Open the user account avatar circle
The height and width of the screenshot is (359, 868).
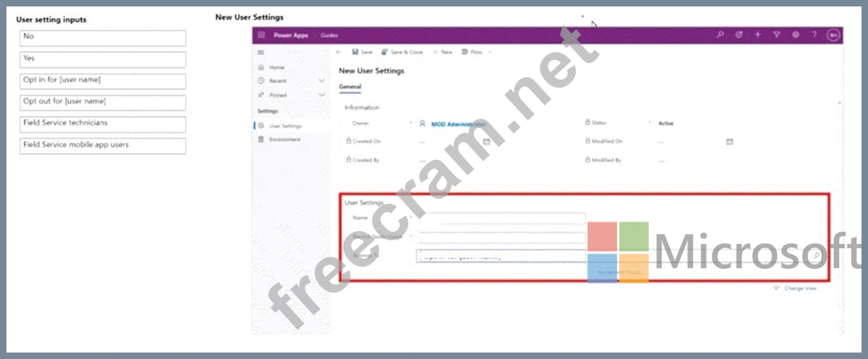(832, 35)
